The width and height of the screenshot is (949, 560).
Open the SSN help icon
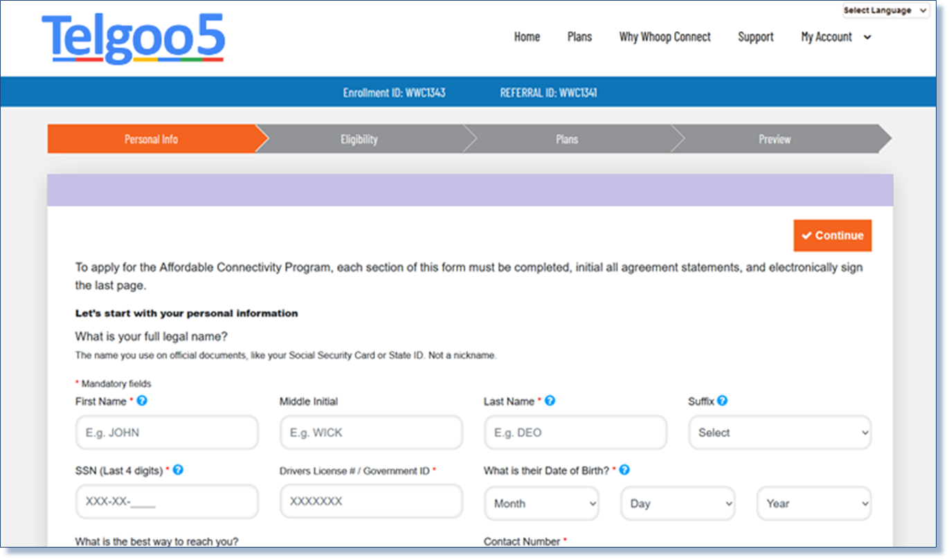point(178,469)
